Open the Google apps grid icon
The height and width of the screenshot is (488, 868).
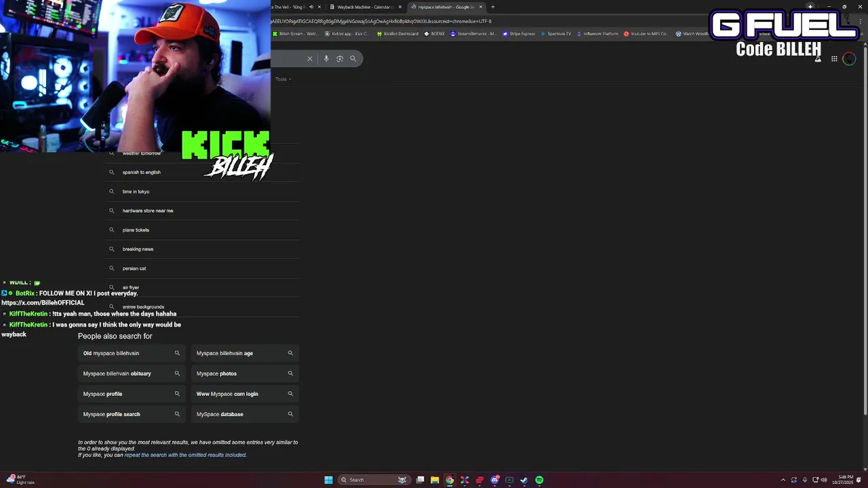pos(834,59)
